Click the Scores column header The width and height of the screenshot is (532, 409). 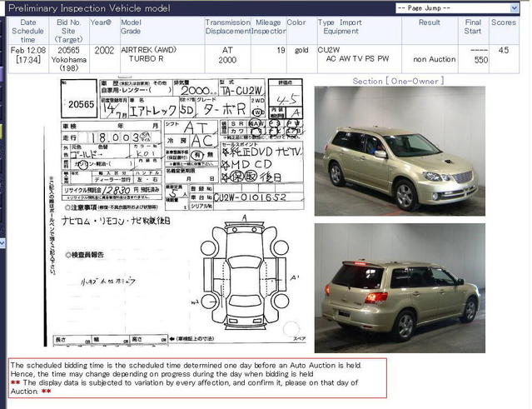(504, 31)
